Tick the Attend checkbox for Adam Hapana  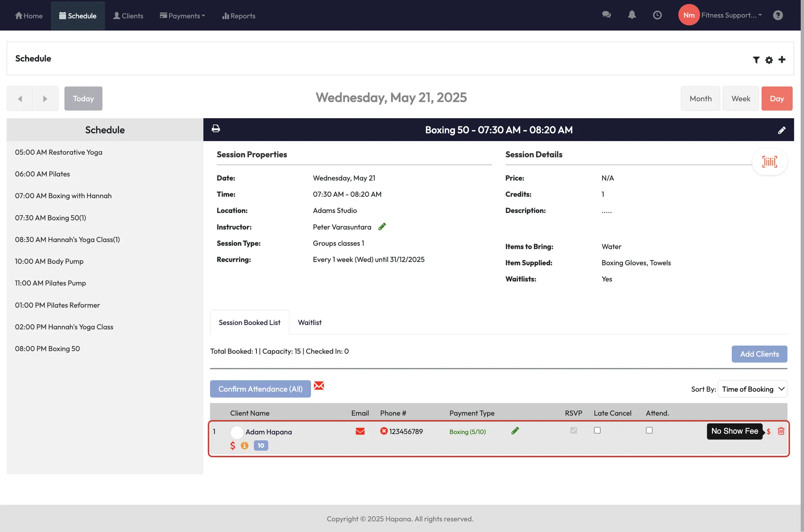(x=649, y=430)
